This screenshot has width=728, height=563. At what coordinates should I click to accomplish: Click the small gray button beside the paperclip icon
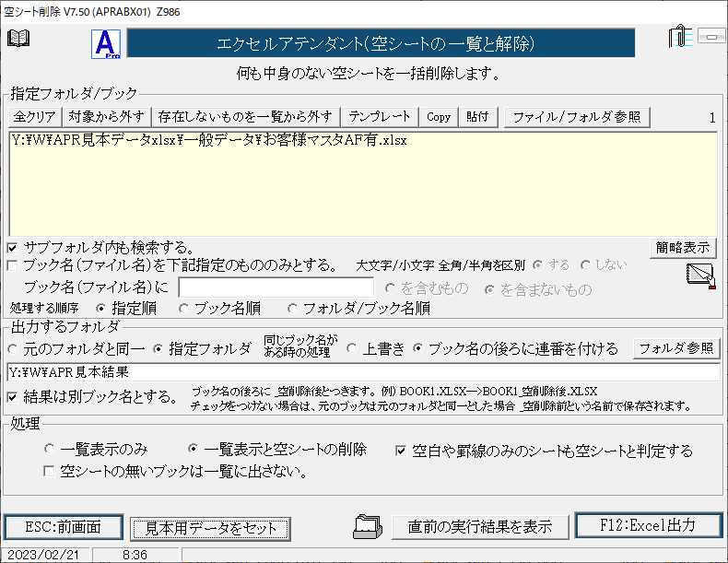pos(711,37)
